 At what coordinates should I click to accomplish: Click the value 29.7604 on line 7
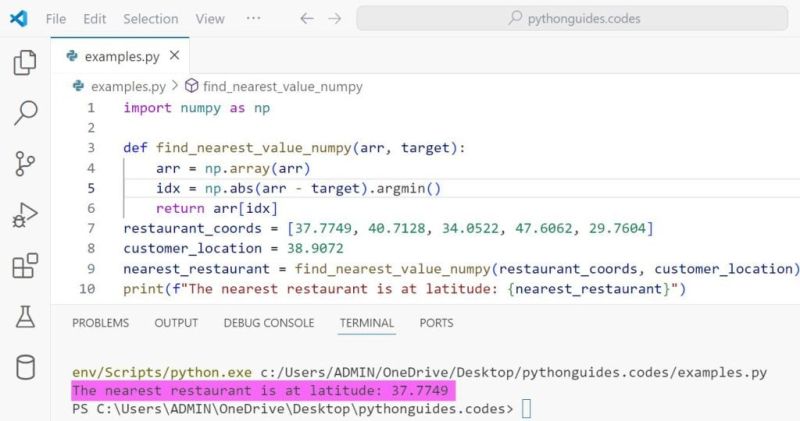617,228
